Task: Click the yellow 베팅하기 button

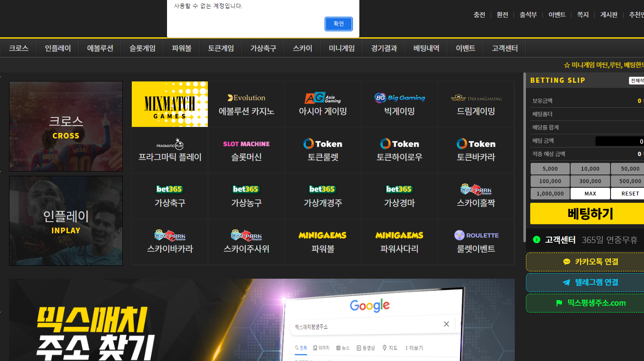Action: (x=587, y=214)
